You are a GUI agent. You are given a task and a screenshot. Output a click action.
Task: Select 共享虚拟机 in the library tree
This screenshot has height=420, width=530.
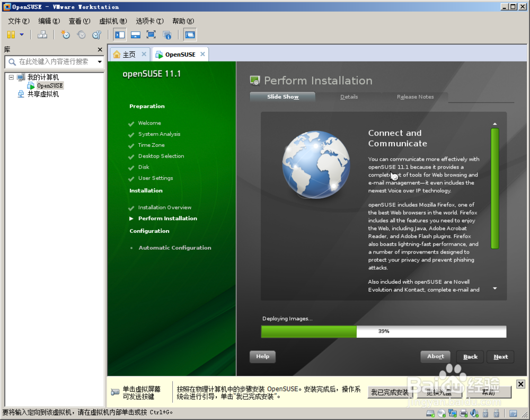click(x=43, y=94)
